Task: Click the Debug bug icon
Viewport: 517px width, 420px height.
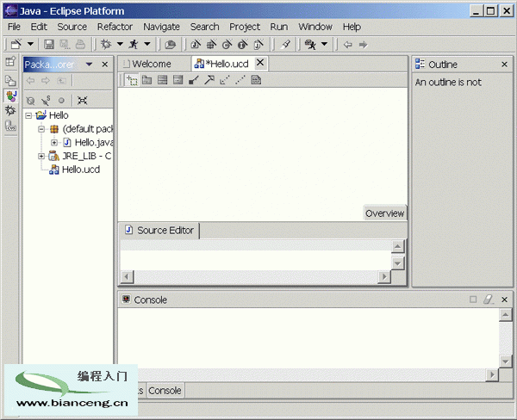Action: coord(106,44)
